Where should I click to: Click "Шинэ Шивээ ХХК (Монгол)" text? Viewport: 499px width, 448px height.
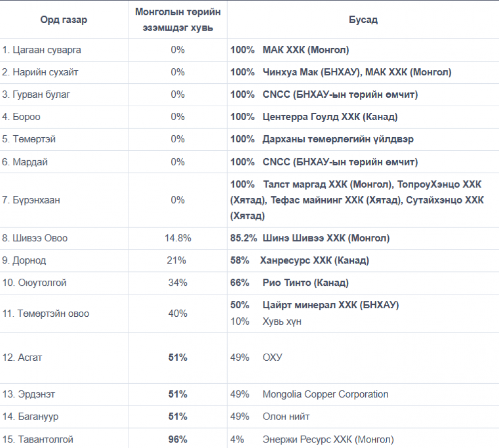[326, 238]
